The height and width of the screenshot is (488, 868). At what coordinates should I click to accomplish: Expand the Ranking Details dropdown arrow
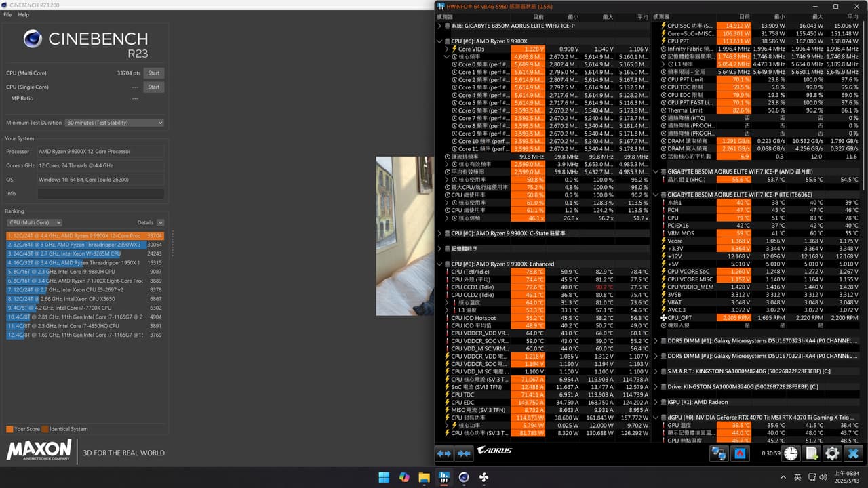(160, 222)
